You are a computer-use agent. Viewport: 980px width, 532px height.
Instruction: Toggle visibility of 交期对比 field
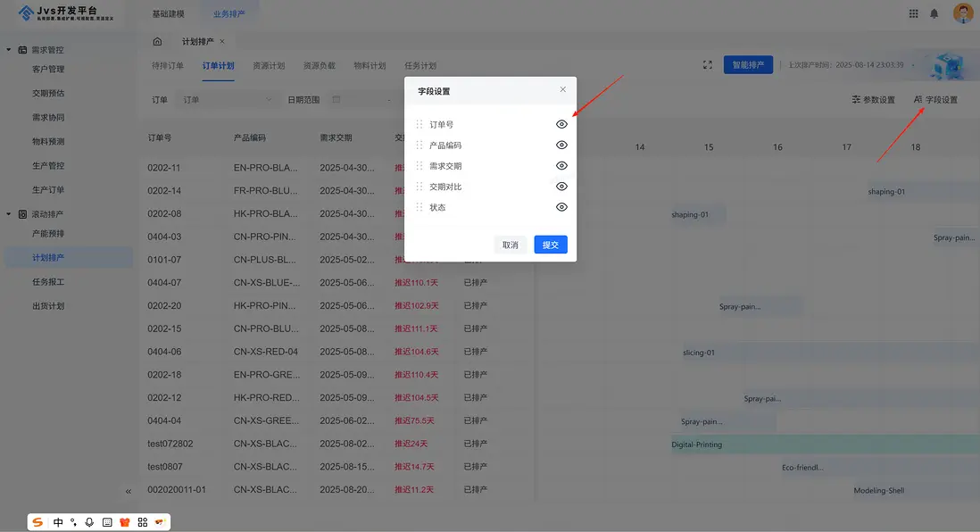(x=562, y=187)
